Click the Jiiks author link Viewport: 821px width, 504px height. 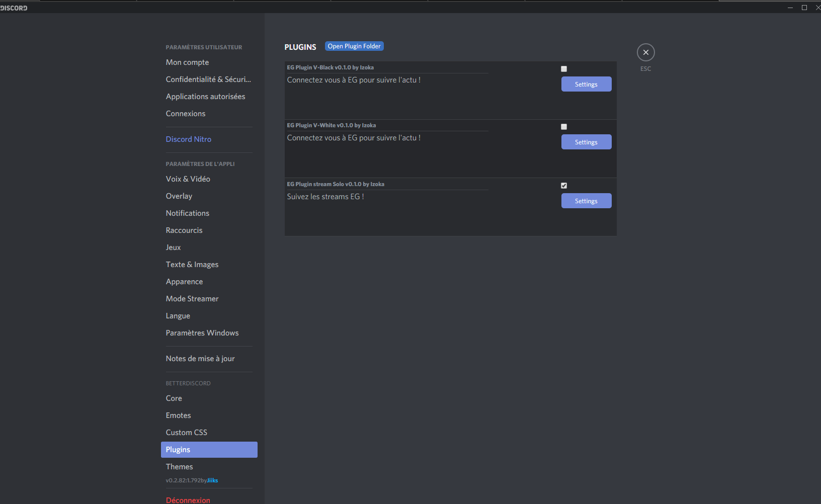point(212,480)
